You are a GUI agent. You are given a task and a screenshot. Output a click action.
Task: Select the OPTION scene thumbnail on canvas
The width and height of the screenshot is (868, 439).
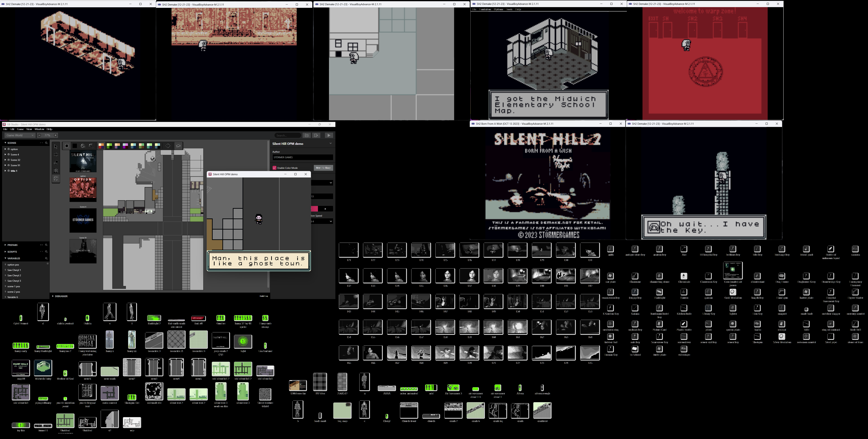[83, 189]
